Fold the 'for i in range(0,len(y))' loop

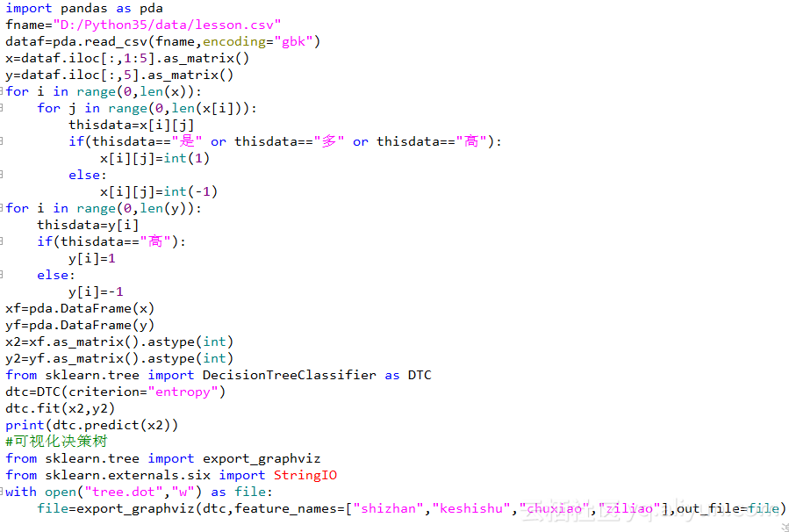(x=2, y=208)
